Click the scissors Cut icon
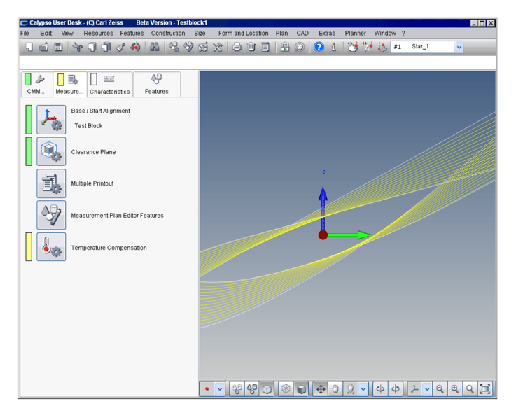This screenshot has width=516, height=420. pyautogui.click(x=77, y=47)
